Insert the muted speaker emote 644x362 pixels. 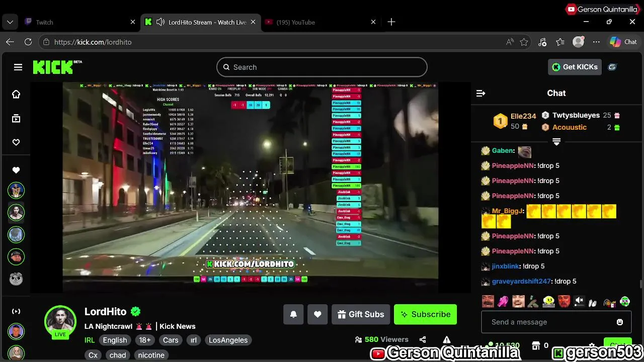click(579, 302)
